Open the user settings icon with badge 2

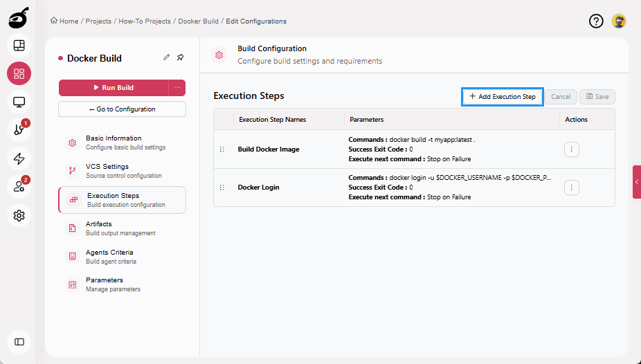[19, 187]
